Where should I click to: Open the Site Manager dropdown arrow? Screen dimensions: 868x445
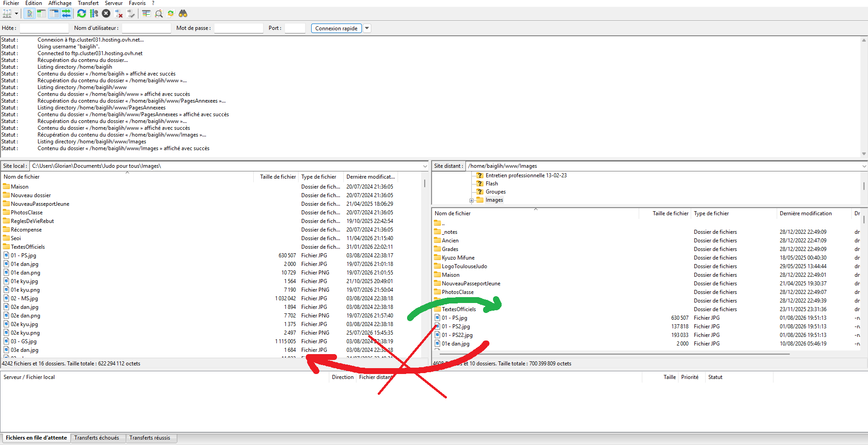(x=16, y=14)
